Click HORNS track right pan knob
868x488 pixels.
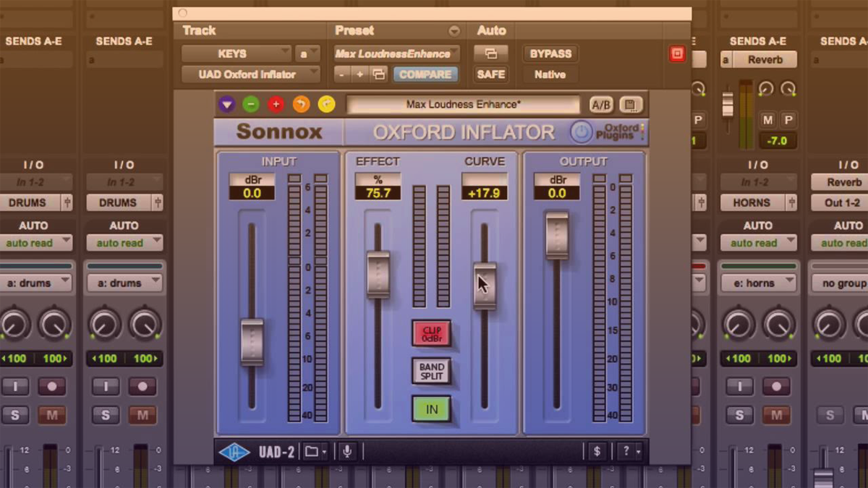[x=779, y=325]
